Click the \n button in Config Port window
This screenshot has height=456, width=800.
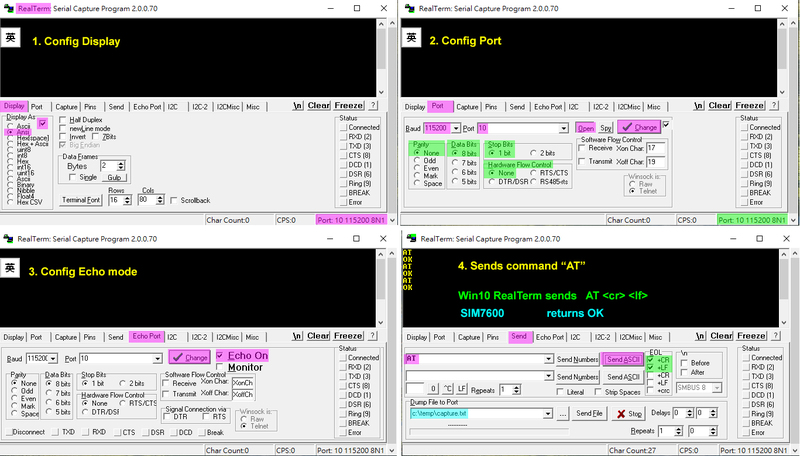[x=698, y=106]
